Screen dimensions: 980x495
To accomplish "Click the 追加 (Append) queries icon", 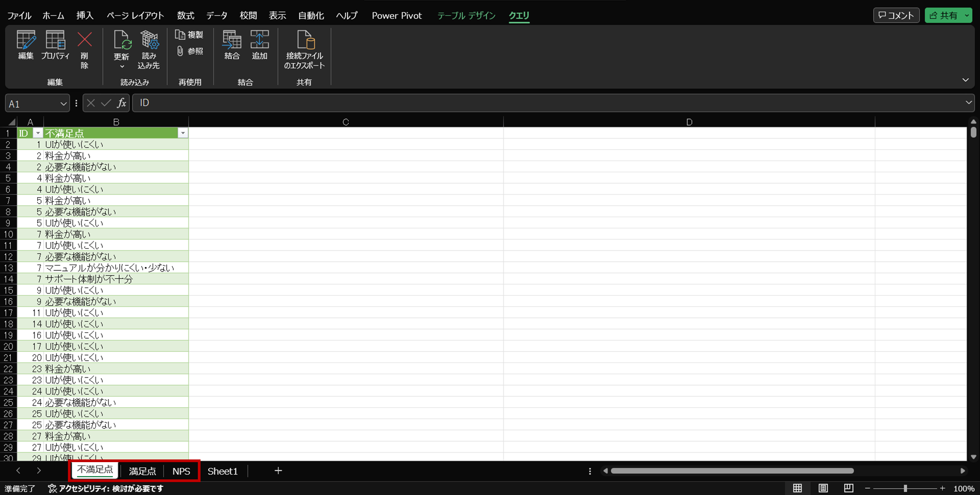I will (260, 45).
